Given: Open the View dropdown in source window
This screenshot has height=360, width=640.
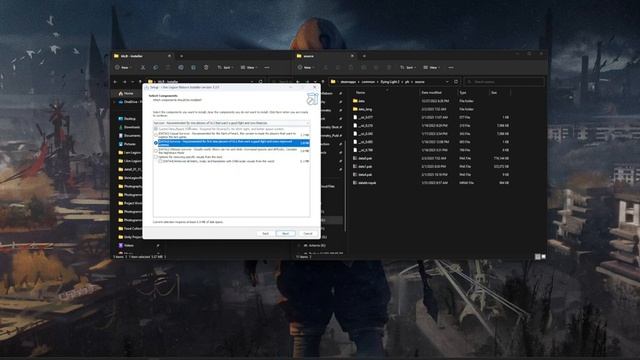Looking at the screenshot, I should pyautogui.click(x=431, y=67).
